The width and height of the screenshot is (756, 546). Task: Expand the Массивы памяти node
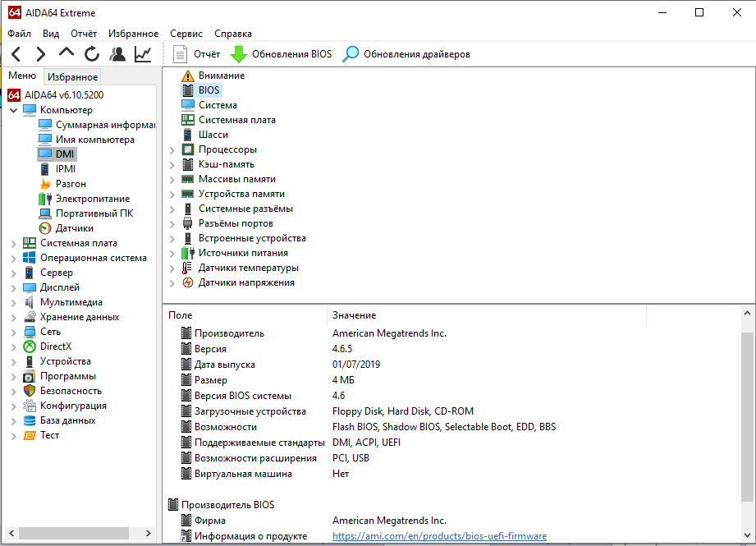tap(172, 180)
